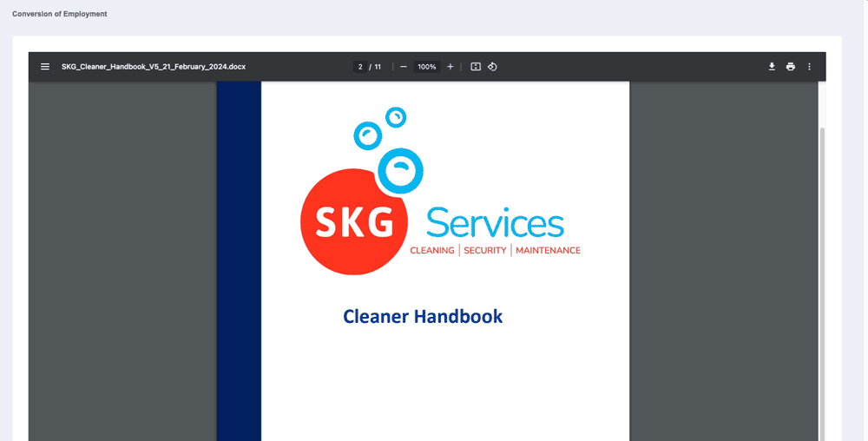
Task: Click the zoom in plus icon
Action: click(450, 66)
